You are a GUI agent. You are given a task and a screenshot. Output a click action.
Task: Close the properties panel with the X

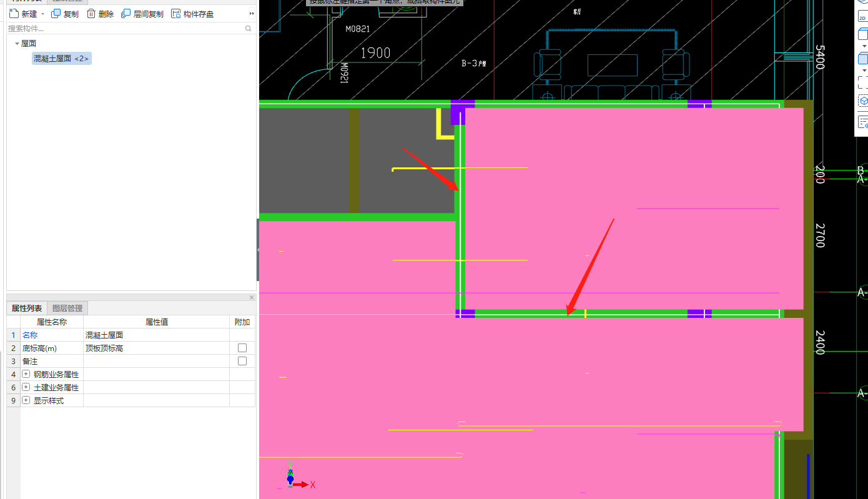point(252,297)
